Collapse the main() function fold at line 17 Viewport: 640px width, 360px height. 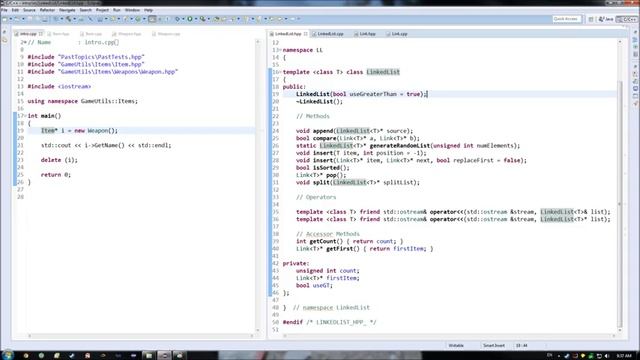pyautogui.click(x=25, y=116)
